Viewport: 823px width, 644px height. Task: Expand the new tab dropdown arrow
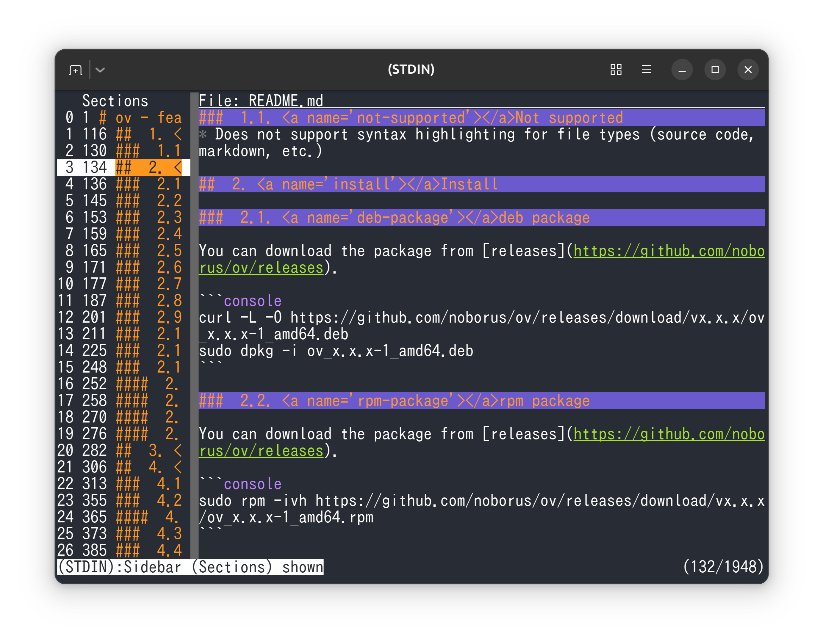tap(100, 70)
